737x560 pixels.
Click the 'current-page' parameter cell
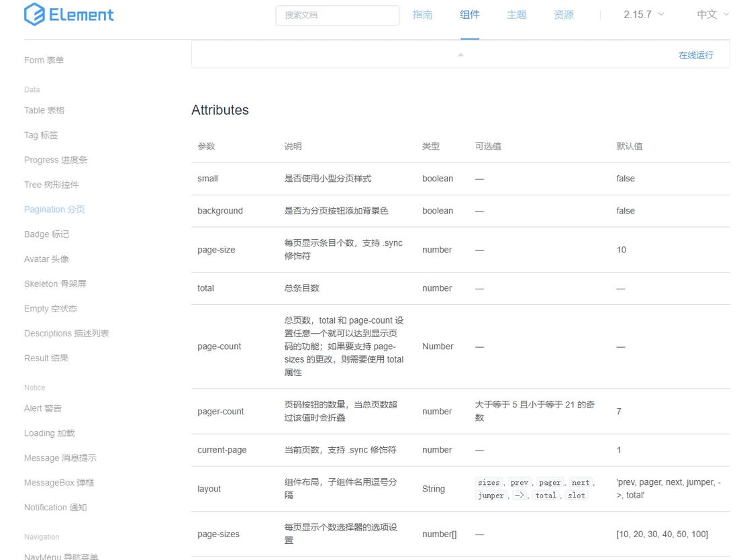222,450
